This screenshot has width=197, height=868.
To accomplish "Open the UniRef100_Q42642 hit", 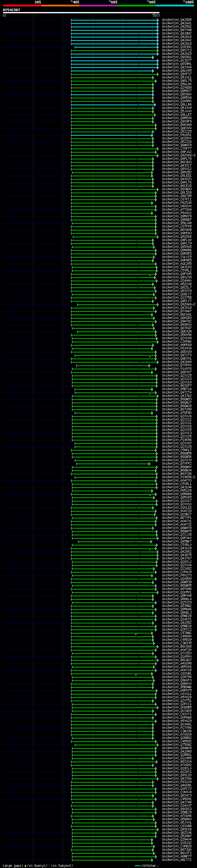I will point(176,40).
